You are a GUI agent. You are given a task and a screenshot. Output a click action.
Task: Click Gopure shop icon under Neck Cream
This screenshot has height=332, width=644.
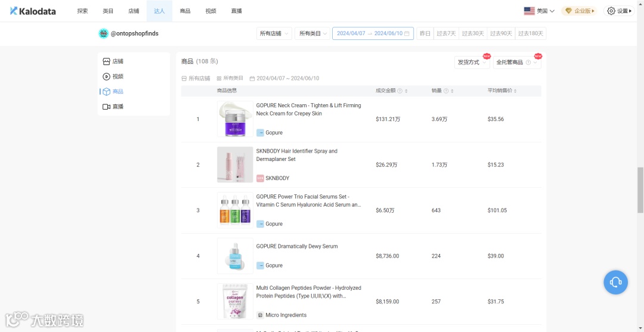pyautogui.click(x=260, y=132)
